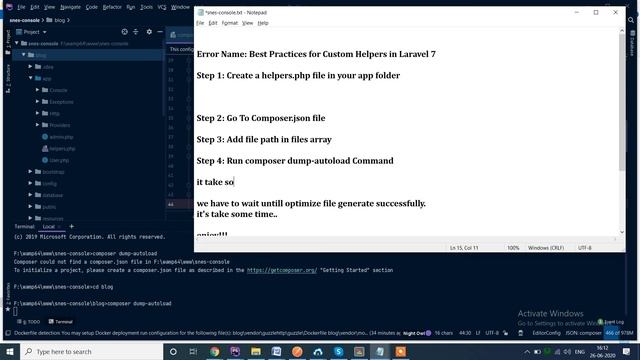Viewport: 640px width, 360px height.
Task: Click the Night Owl theme indicator in the status bar
Action: (x=417, y=333)
